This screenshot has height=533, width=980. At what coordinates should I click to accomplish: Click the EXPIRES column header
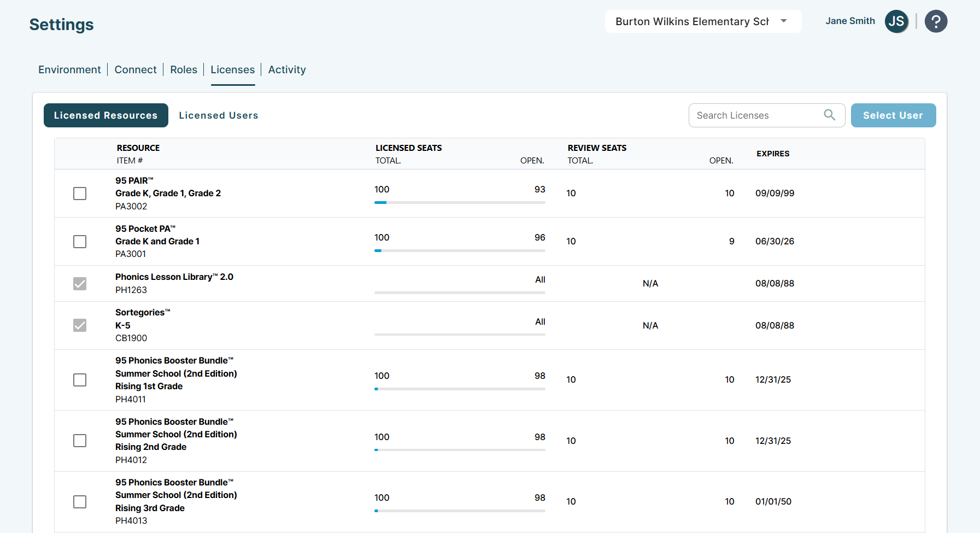click(x=773, y=154)
